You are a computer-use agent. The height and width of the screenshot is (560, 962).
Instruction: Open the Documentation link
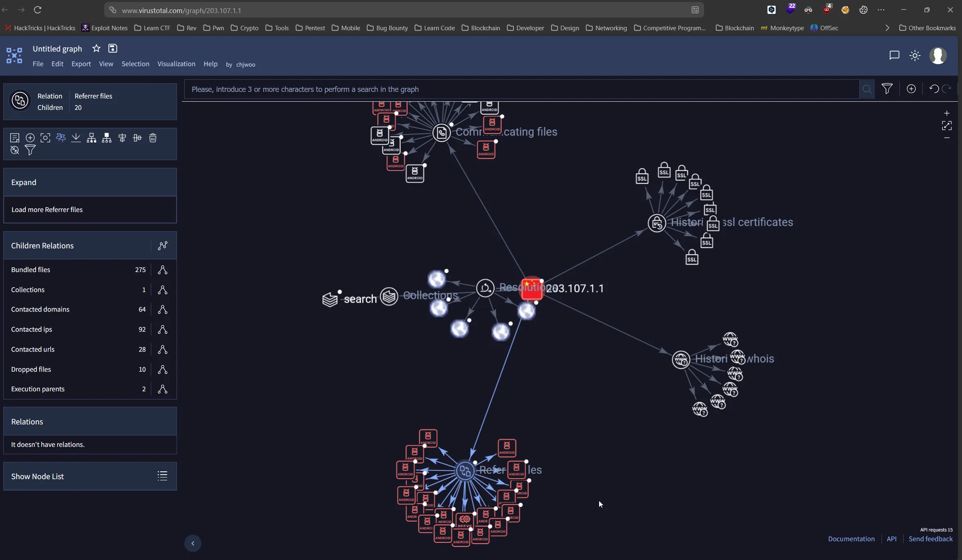pyautogui.click(x=851, y=539)
